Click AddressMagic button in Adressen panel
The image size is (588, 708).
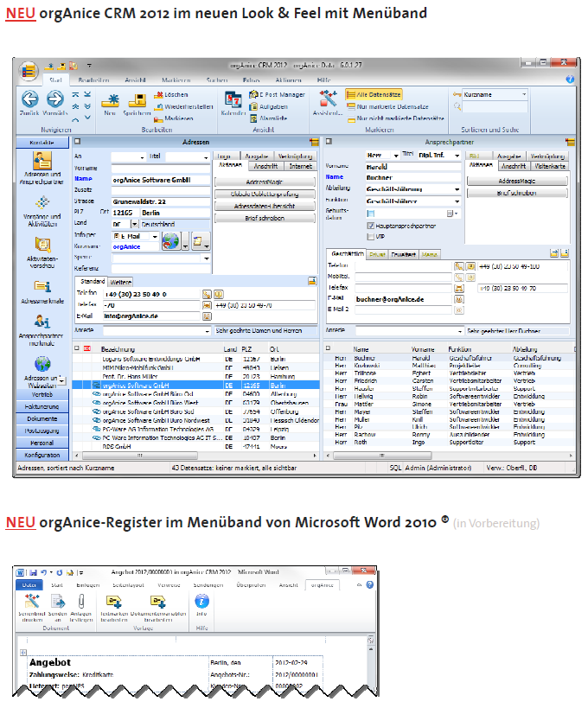tap(265, 182)
